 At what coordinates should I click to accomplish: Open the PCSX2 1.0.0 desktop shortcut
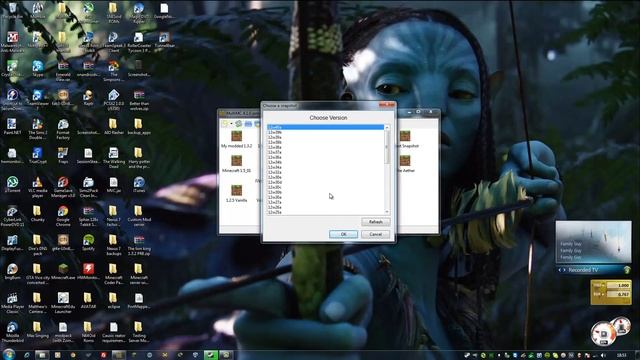[113, 100]
